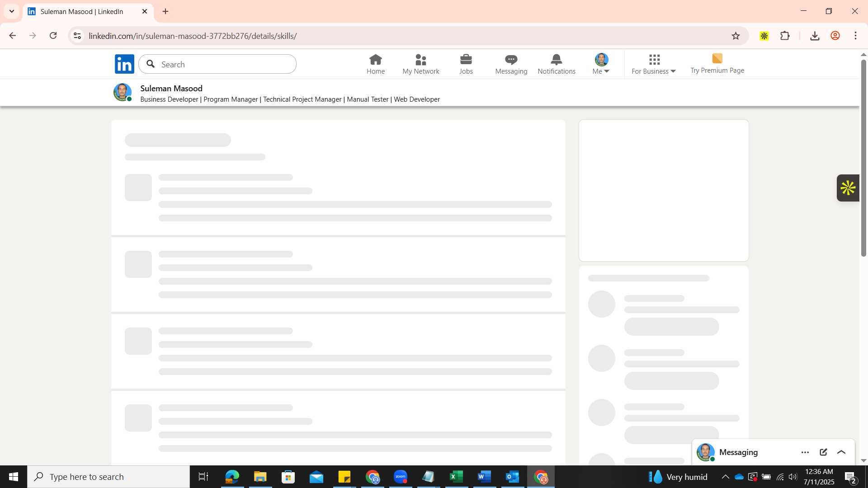Screen dimensions: 868x488
Task: Open Word from taskbar
Action: 485,477
